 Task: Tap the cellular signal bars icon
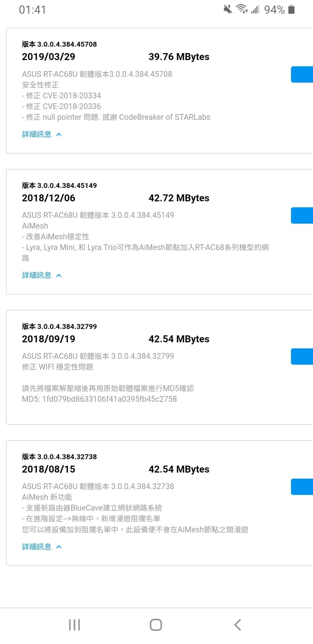(x=255, y=9)
